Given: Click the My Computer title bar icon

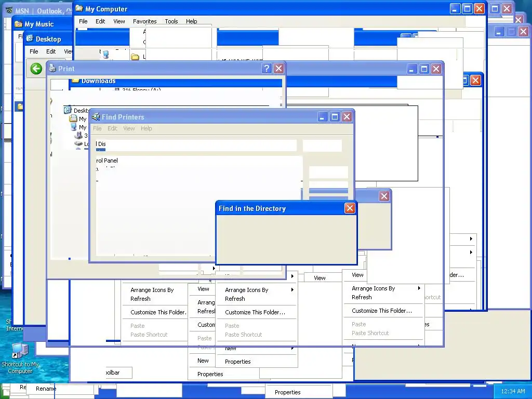Looking at the screenshot, I should point(79,8).
